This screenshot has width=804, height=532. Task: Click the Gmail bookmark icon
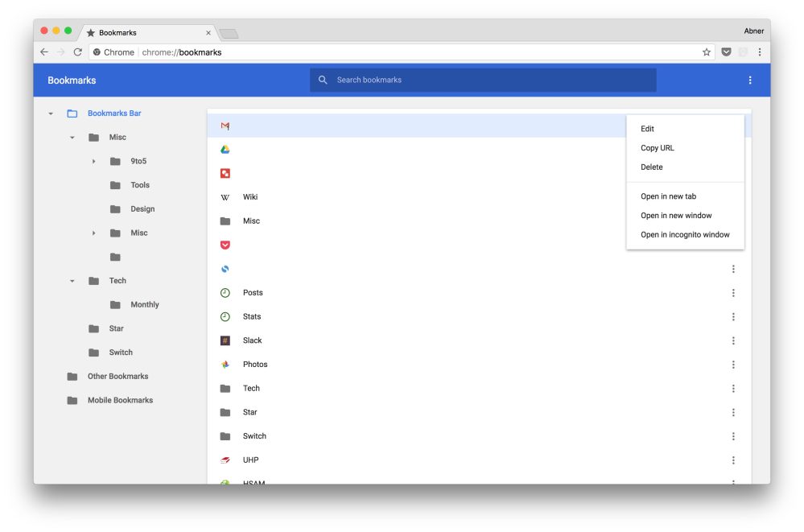point(225,126)
